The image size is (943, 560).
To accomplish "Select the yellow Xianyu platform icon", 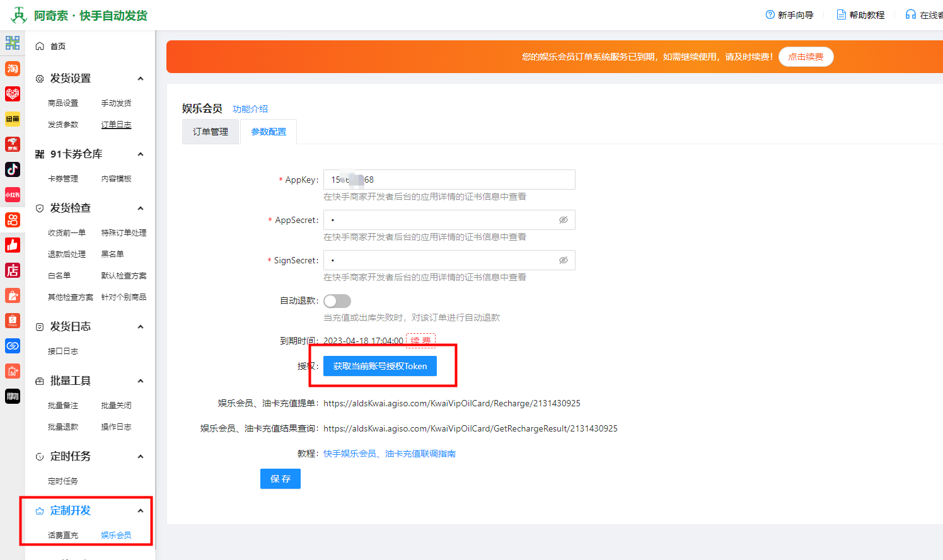I will pyautogui.click(x=13, y=118).
